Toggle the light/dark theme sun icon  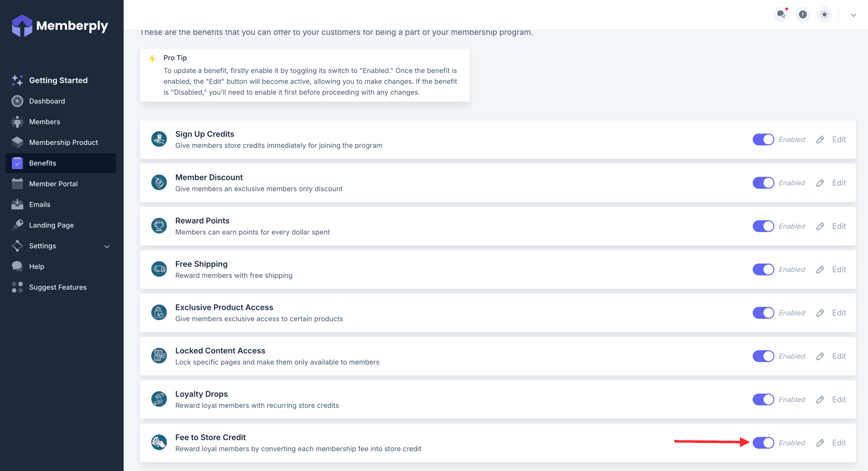click(x=824, y=14)
